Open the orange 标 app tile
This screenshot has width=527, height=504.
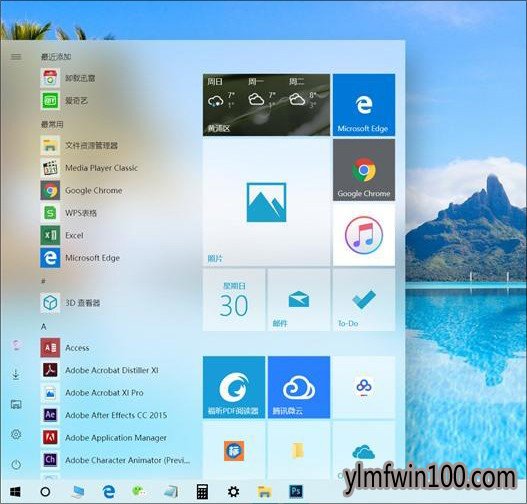point(234,450)
